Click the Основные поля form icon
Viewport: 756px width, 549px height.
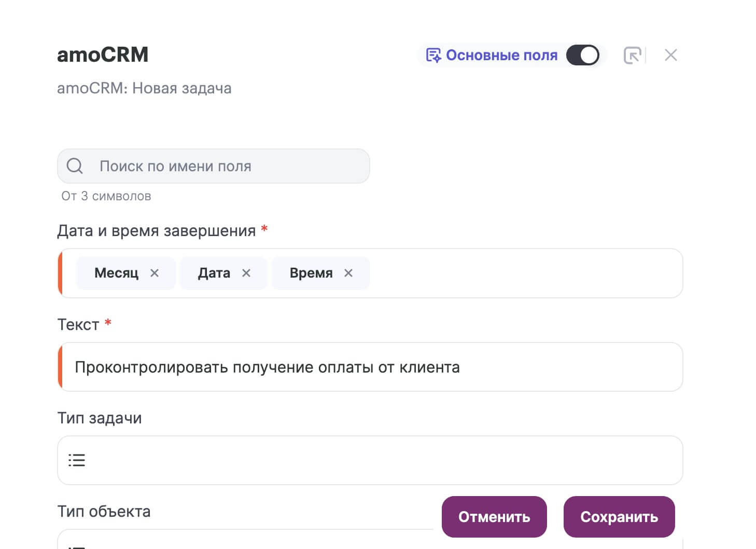(433, 55)
